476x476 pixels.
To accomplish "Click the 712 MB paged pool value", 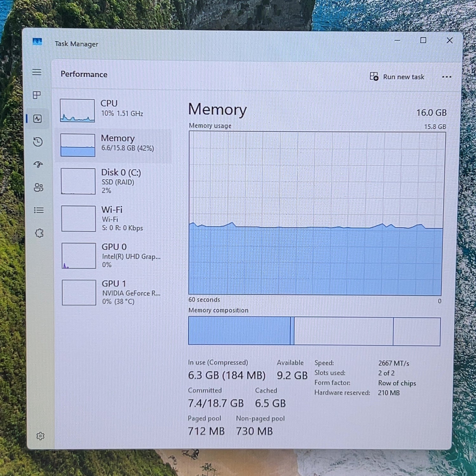I will pos(206,431).
